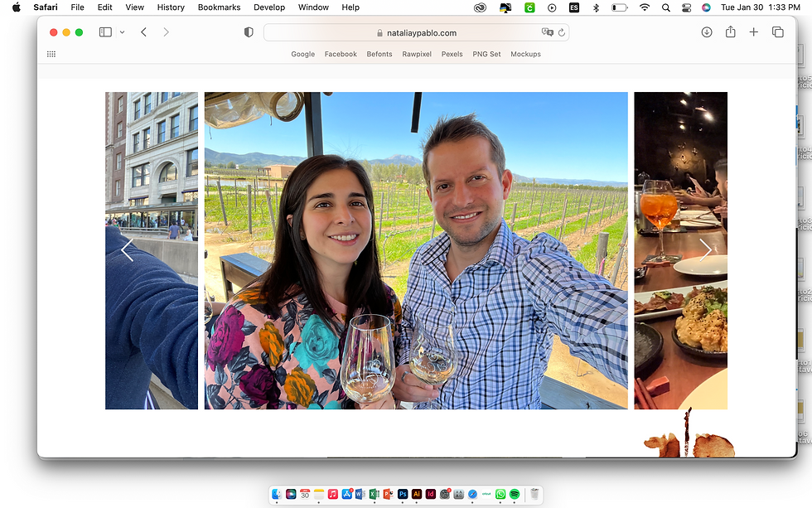Viewport: 812px width, 508px height.
Task: Go back to the previous page
Action: [x=144, y=32]
